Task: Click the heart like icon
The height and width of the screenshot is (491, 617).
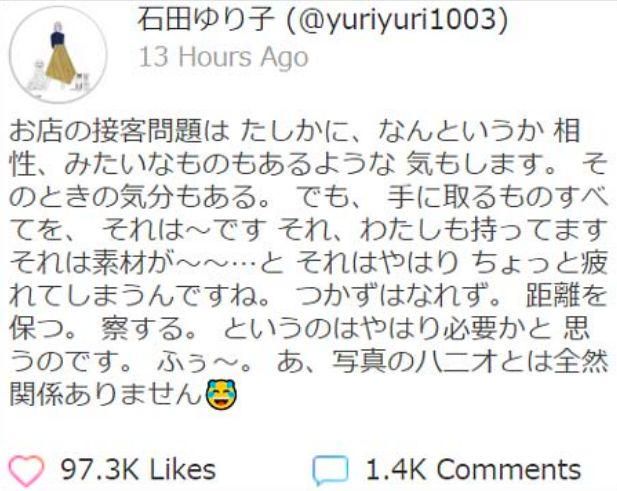Action: coord(26,471)
